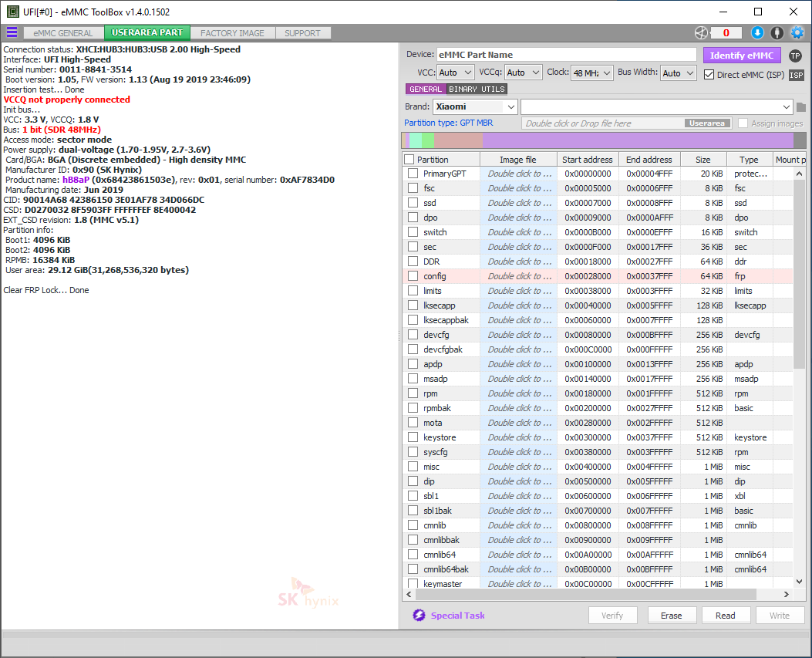Click the browse file icon beside image dropdown
This screenshot has height=658, width=812.
tap(801, 107)
